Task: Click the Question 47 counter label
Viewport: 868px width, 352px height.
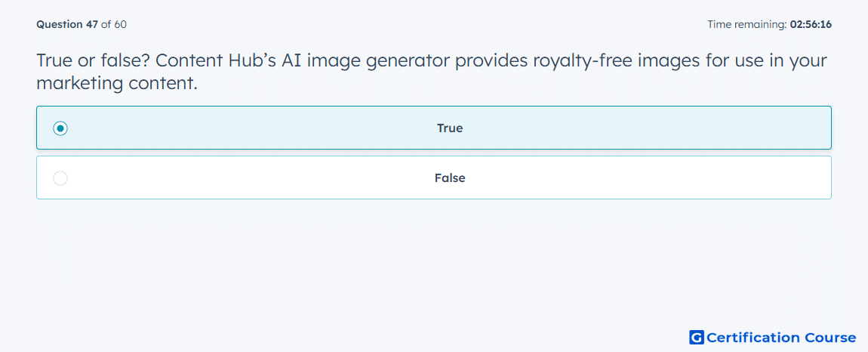Action: tap(67, 24)
